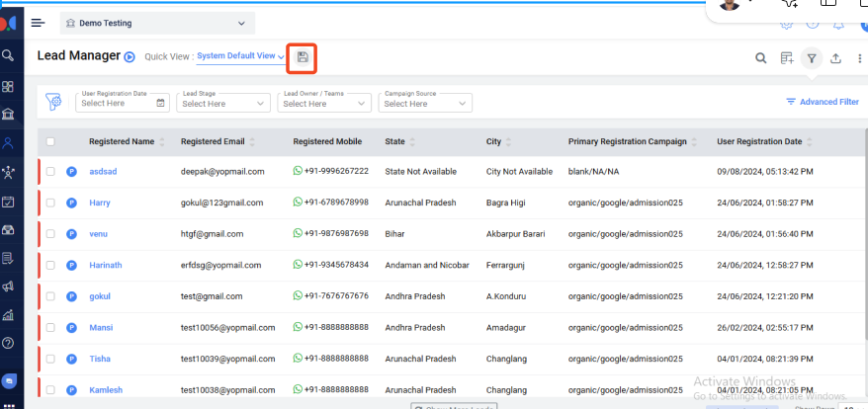
Task: Click the WhatsApp icon for asdsad's mobile
Action: [298, 171]
